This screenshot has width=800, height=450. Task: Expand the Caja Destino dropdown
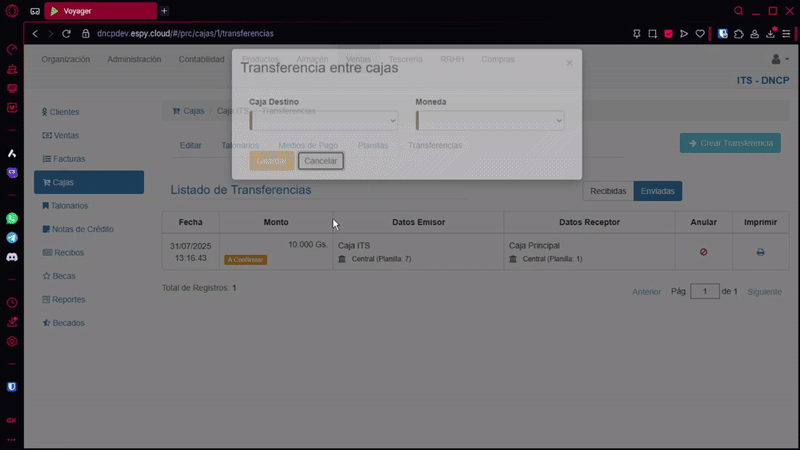(323, 121)
